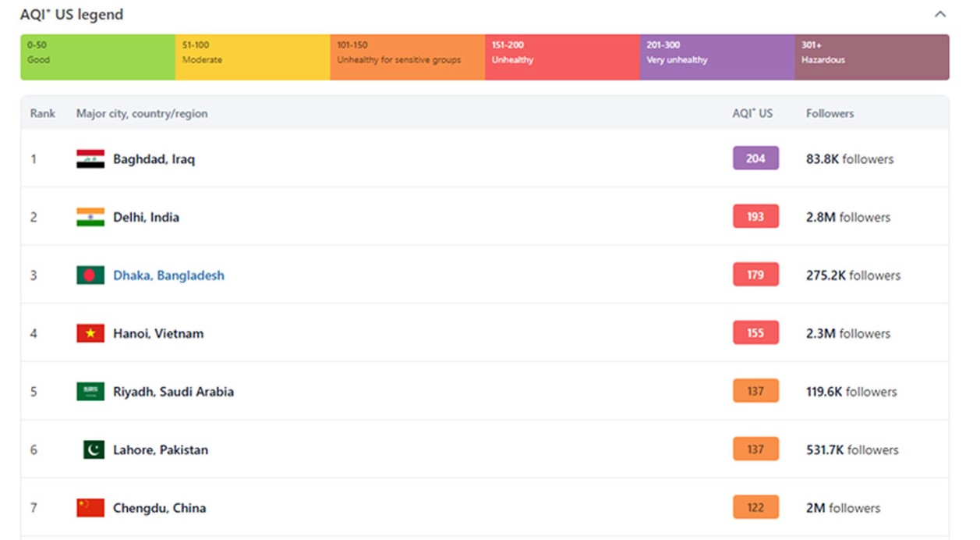Click the India flag icon
This screenshot has height=540, width=980.
click(90, 217)
